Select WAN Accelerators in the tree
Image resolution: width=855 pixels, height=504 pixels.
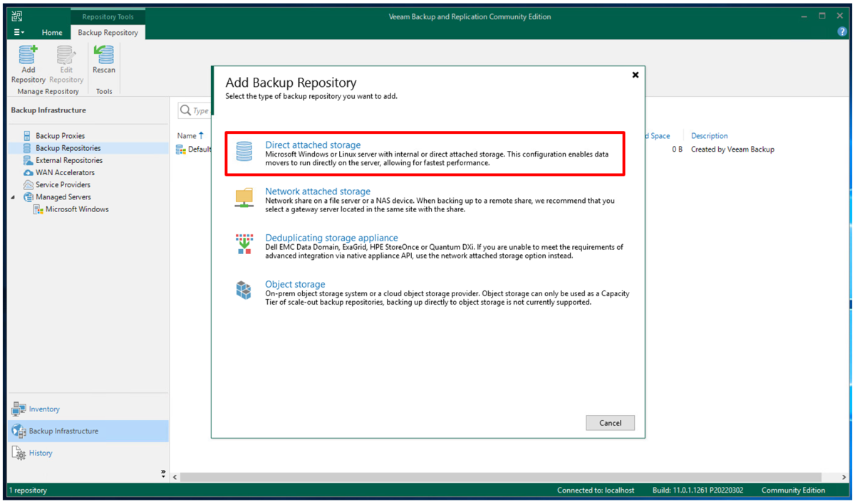pyautogui.click(x=65, y=172)
